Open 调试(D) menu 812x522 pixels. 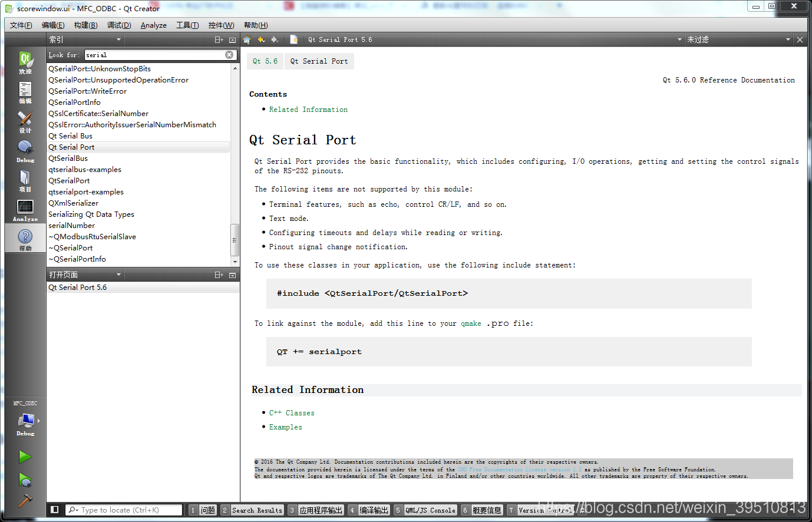[x=119, y=25]
